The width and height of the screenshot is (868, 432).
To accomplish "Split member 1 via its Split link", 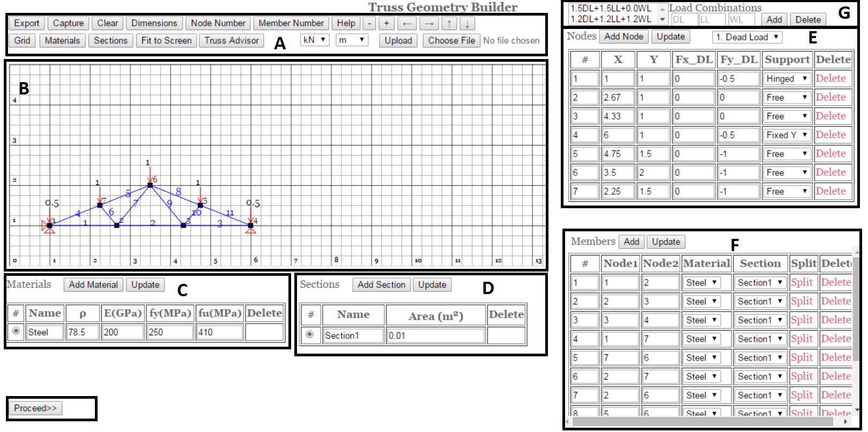I will (802, 282).
